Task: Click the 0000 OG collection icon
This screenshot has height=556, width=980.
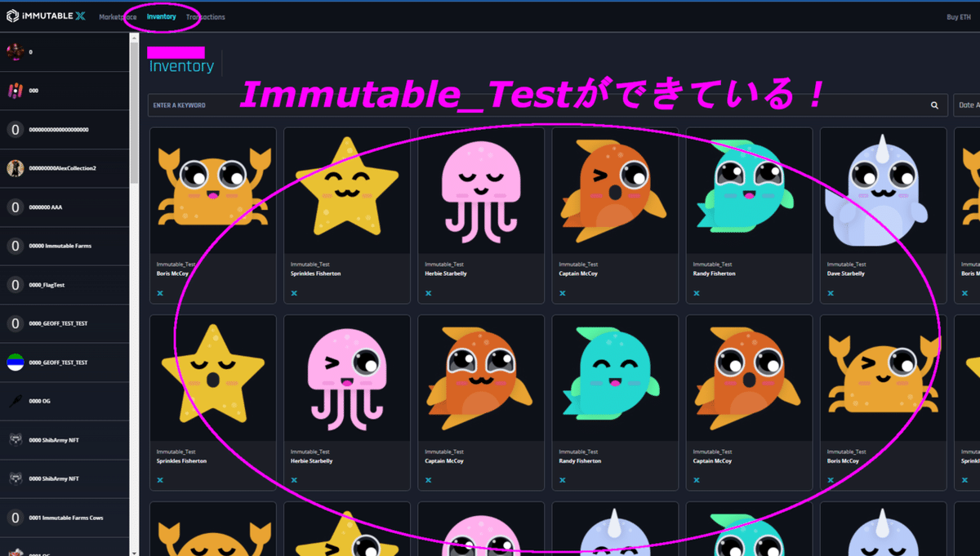Action: 15,401
